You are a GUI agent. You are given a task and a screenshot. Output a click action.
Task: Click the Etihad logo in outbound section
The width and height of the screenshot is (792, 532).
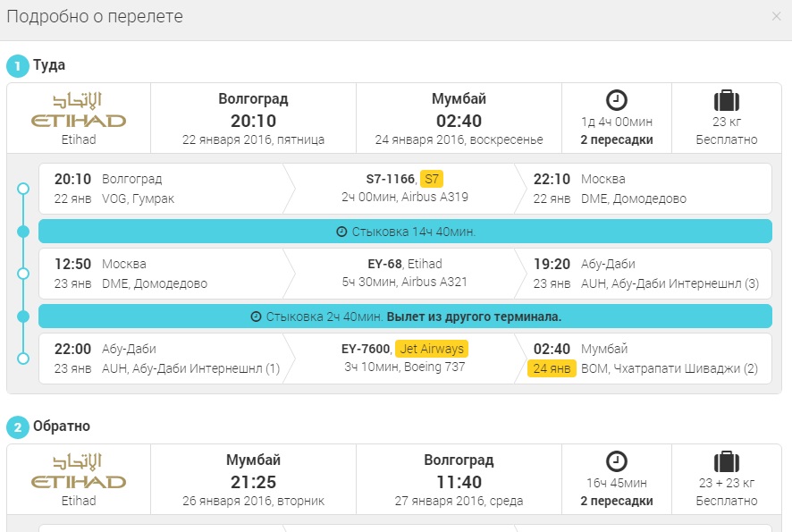coord(79,110)
